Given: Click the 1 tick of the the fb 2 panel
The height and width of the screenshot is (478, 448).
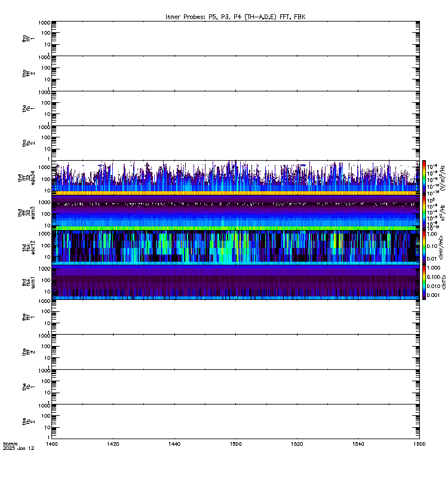Looking at the screenshot, I should click(x=49, y=437).
